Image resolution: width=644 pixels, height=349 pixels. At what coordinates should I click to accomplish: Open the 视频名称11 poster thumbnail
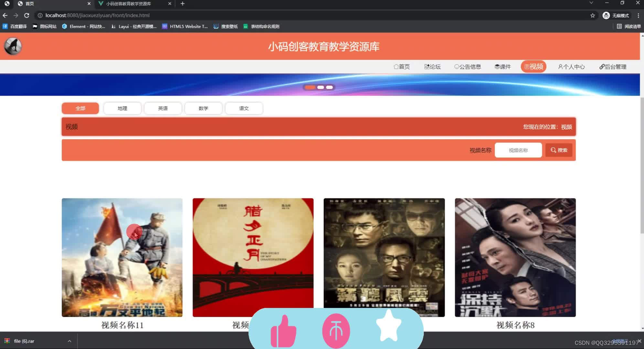122,258
